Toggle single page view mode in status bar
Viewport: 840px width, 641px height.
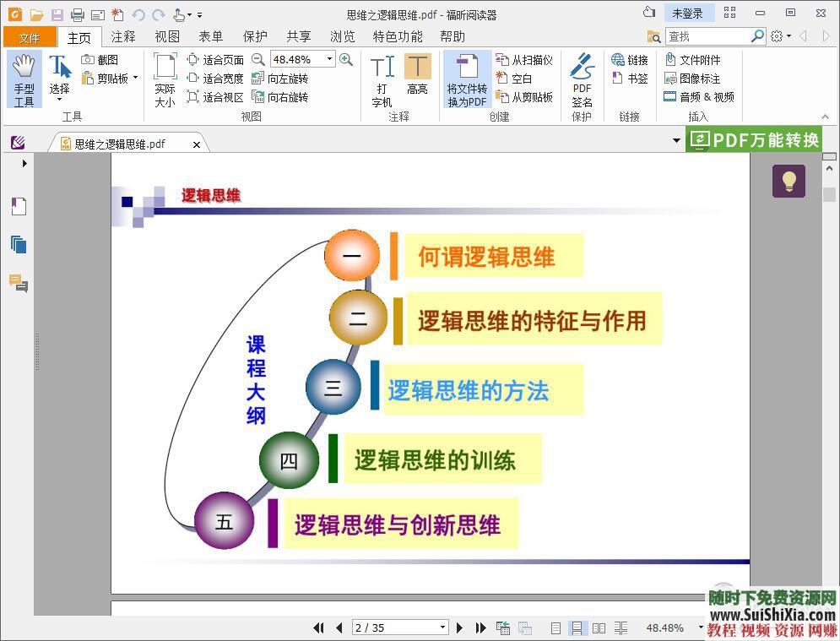pyautogui.click(x=555, y=627)
